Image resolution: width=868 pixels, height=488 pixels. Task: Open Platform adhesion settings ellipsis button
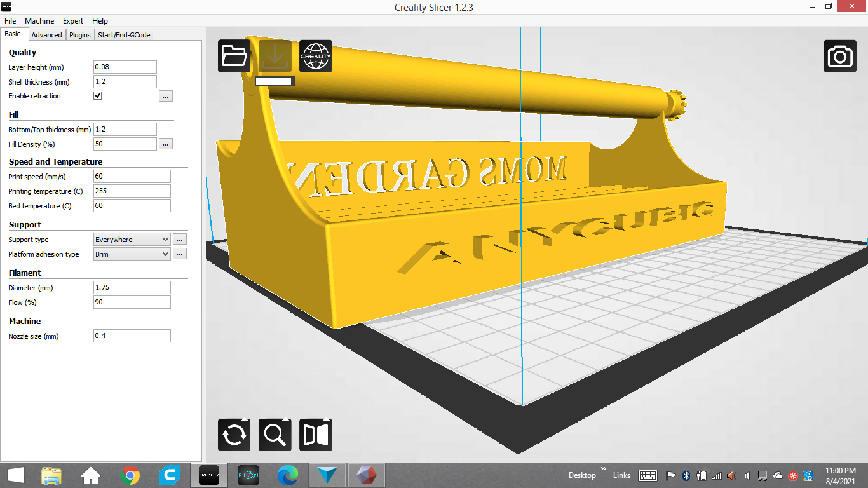pos(180,254)
